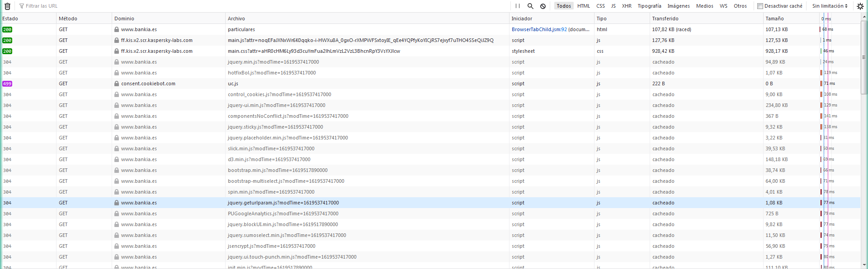Select the Todos filter tab

pos(564,6)
